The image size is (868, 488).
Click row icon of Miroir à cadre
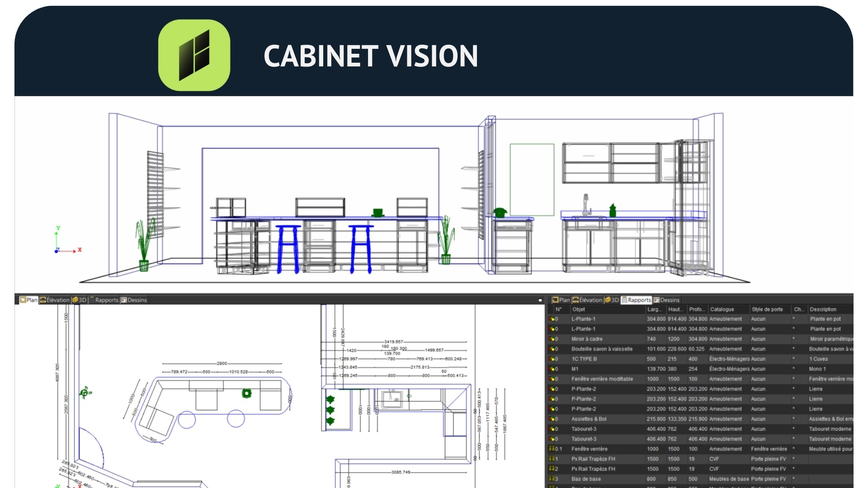(552, 339)
